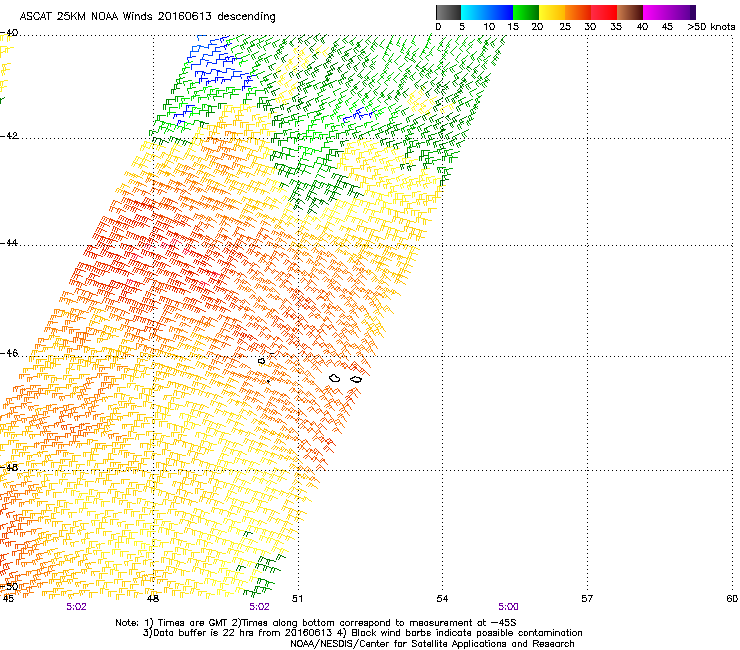Click the right island of the pair near 52E
The image size is (740, 650).
tap(356, 379)
